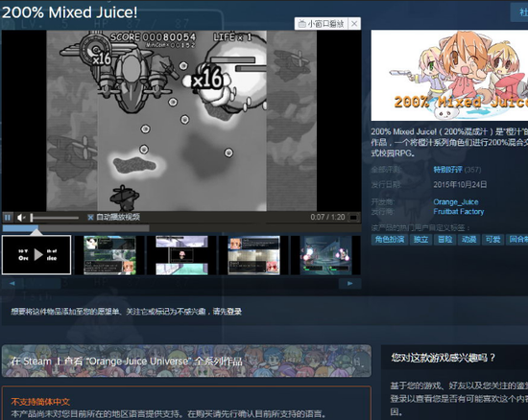The height and width of the screenshot is (420, 528).
Task: Select the trailer video thumbnail
Action: (36, 255)
